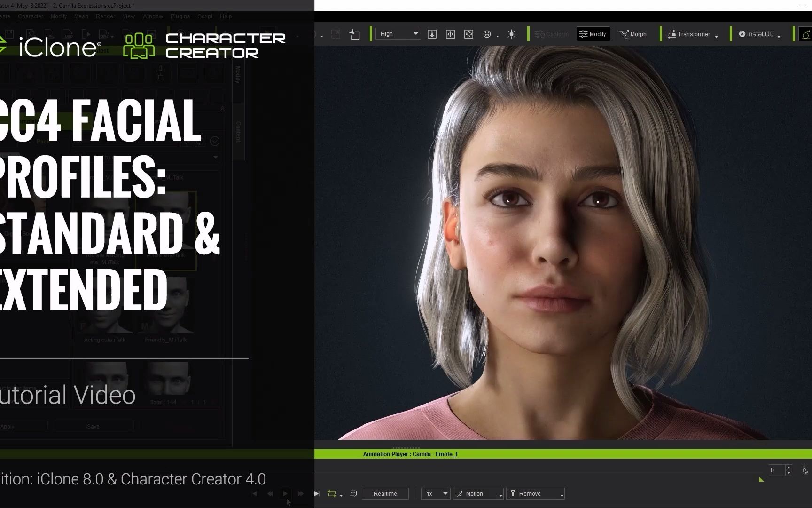This screenshot has width=812, height=508.
Task: Minimize the application window
Action: coord(802,5)
